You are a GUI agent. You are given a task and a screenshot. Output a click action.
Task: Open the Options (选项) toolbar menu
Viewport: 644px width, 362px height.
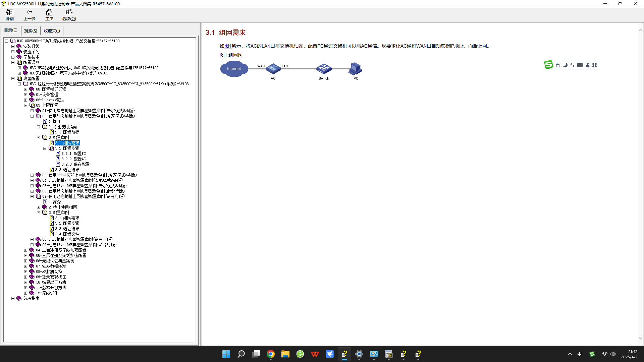click(69, 15)
